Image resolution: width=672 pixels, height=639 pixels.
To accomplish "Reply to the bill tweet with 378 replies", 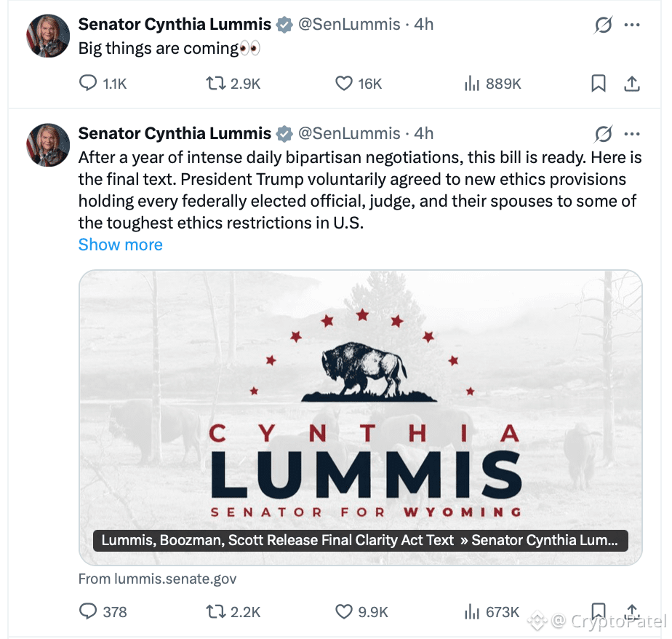I will pos(103,611).
